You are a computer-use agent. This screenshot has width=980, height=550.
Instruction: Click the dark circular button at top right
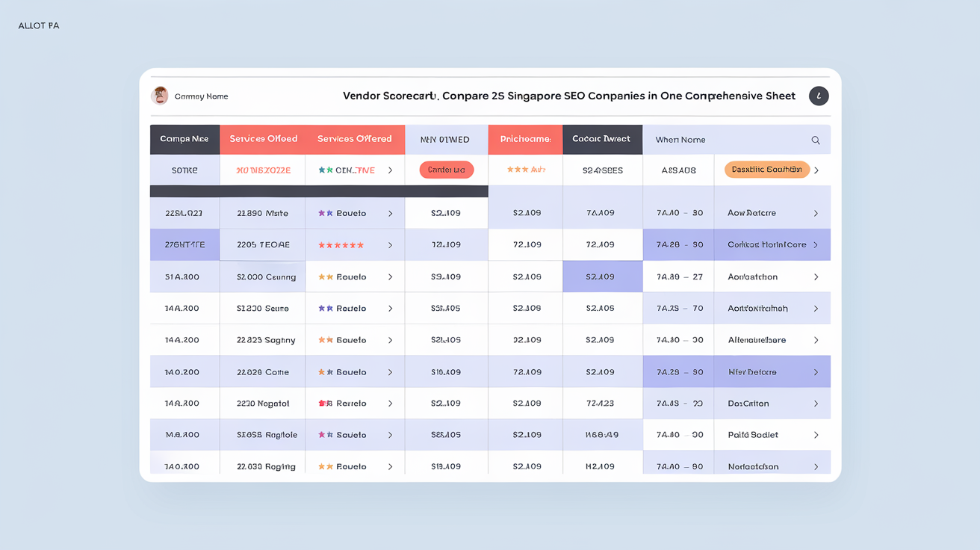coord(819,96)
